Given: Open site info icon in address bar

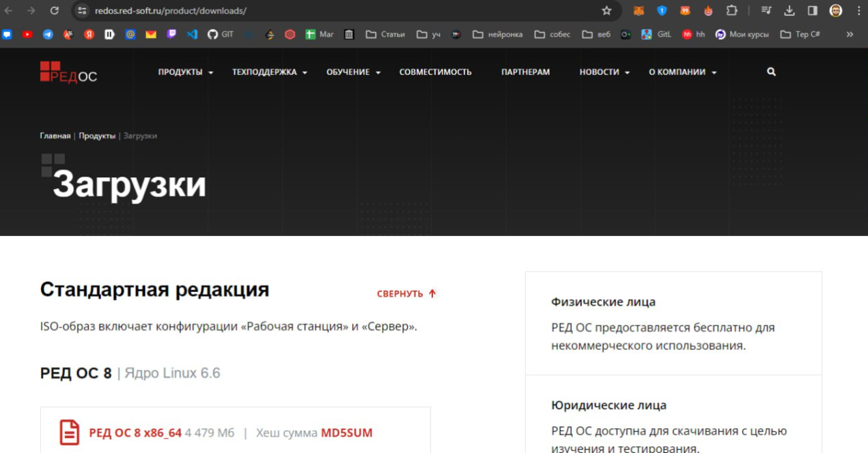Looking at the screenshot, I should pos(83,11).
